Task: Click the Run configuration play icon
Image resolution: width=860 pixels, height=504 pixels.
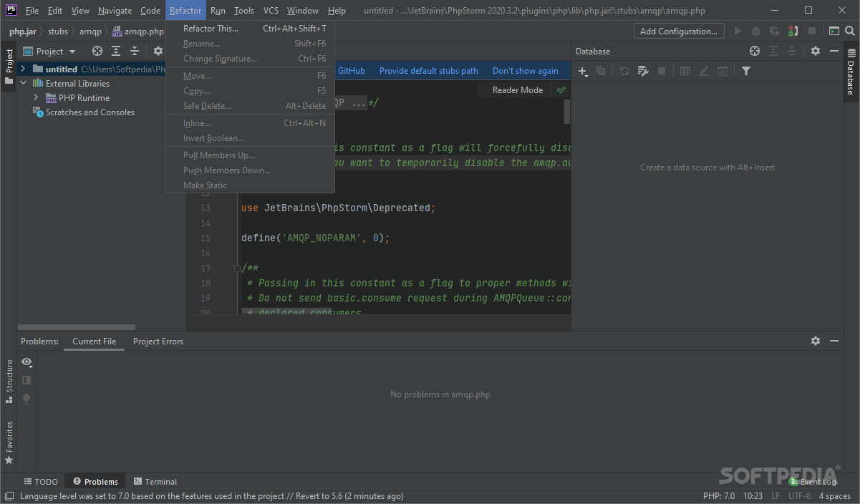Action: pos(738,31)
